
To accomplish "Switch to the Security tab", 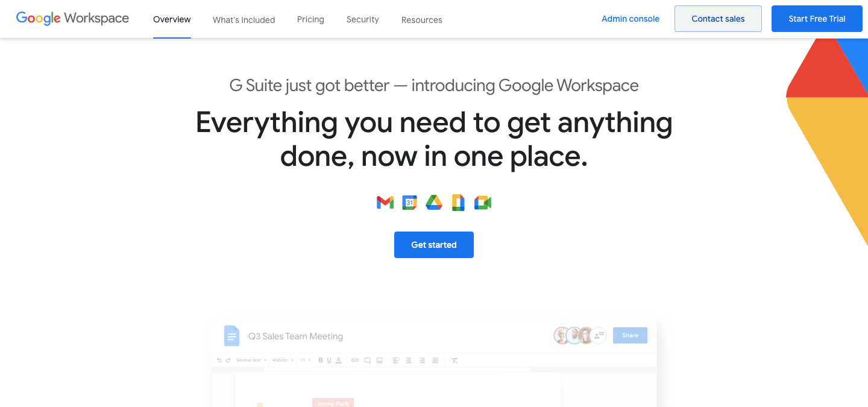I will click(363, 19).
